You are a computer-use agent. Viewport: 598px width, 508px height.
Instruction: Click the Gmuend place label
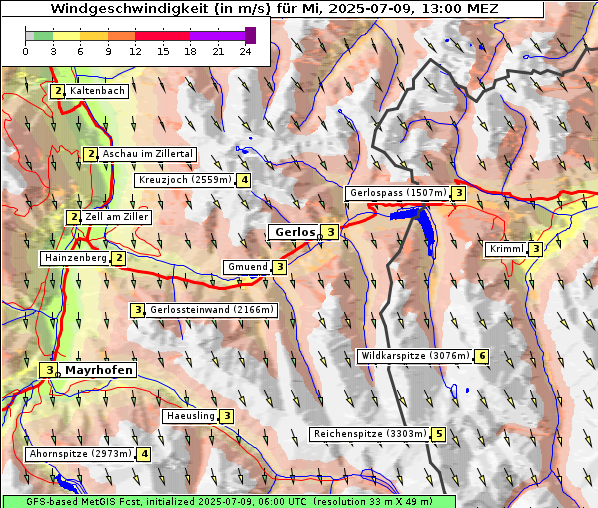[248, 267]
